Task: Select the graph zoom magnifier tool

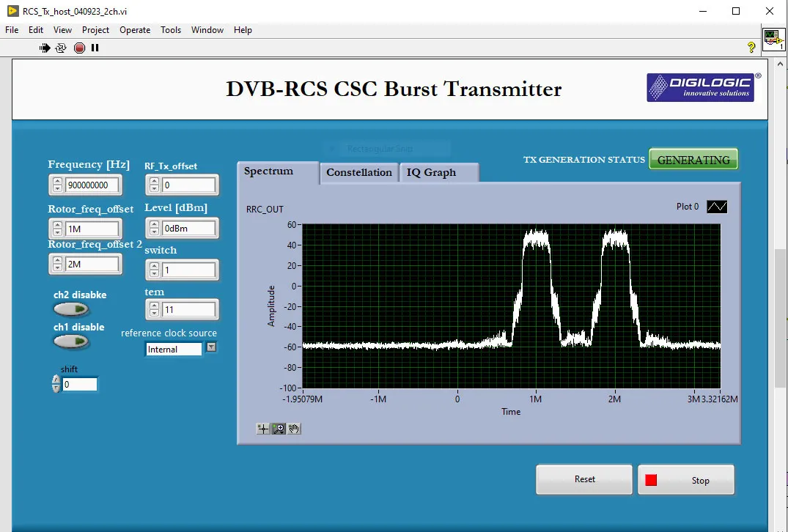Action: pos(279,429)
